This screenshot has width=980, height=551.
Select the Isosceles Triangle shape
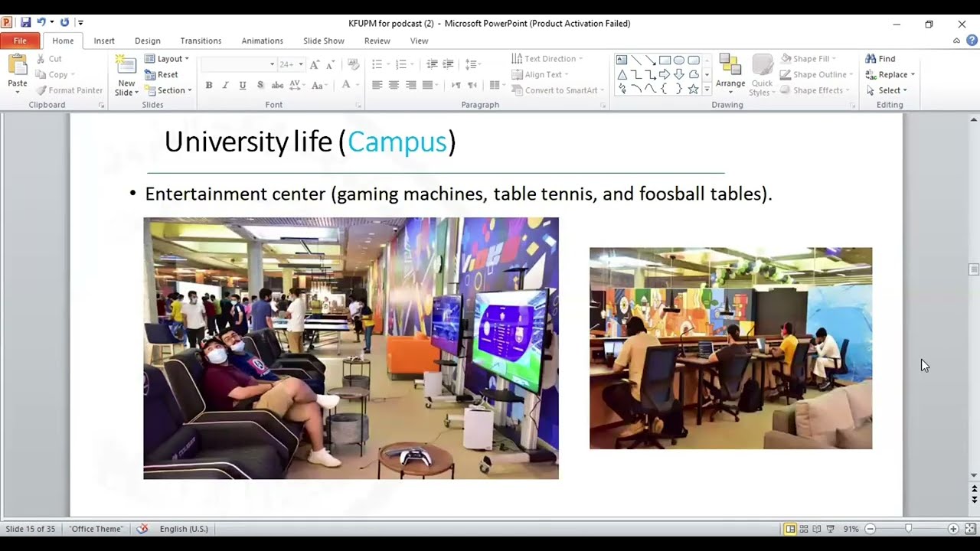pos(622,74)
